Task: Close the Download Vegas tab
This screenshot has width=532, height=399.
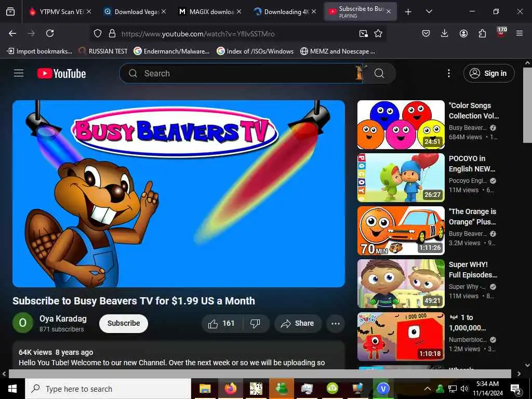Action: pyautogui.click(x=164, y=11)
